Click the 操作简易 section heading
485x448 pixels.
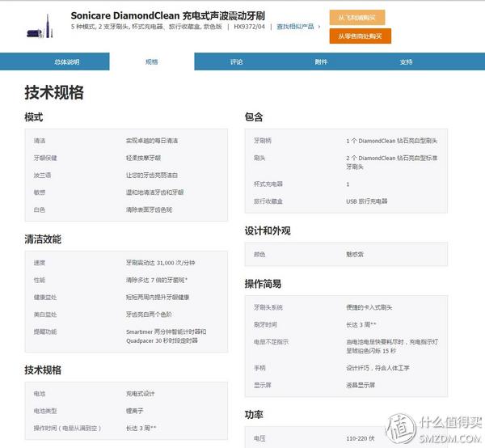point(263,284)
